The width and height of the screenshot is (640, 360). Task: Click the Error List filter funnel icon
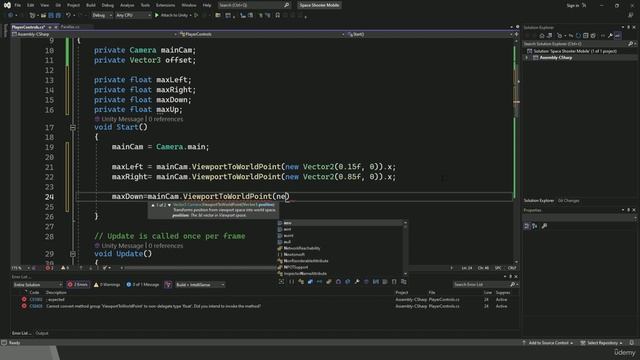pyautogui.click(x=168, y=284)
